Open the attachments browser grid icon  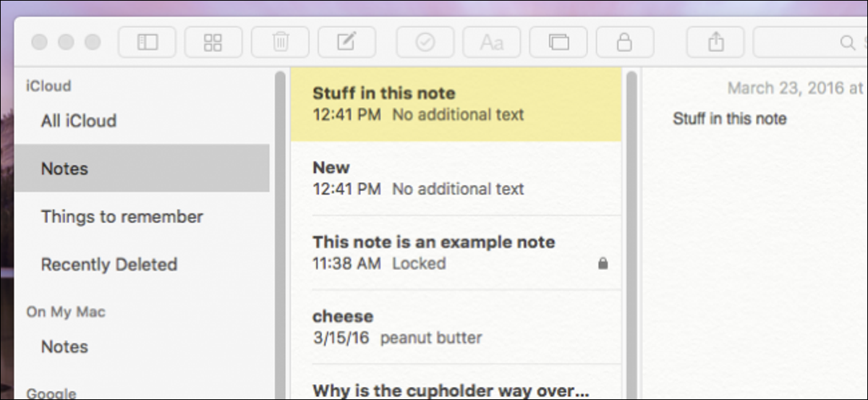click(213, 42)
